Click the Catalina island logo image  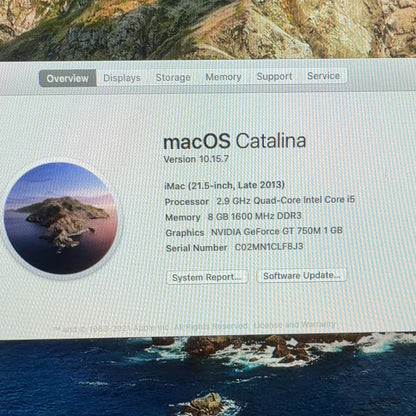coord(61,218)
